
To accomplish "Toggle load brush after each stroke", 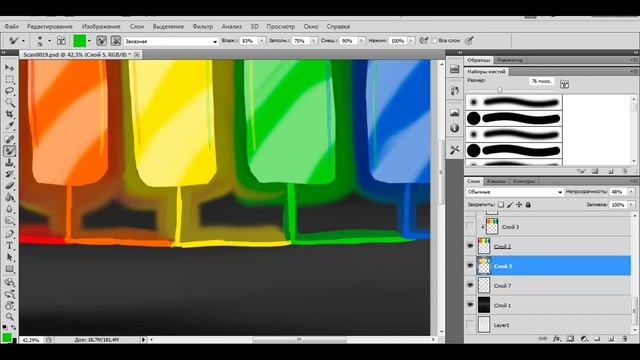I will 101,41.
